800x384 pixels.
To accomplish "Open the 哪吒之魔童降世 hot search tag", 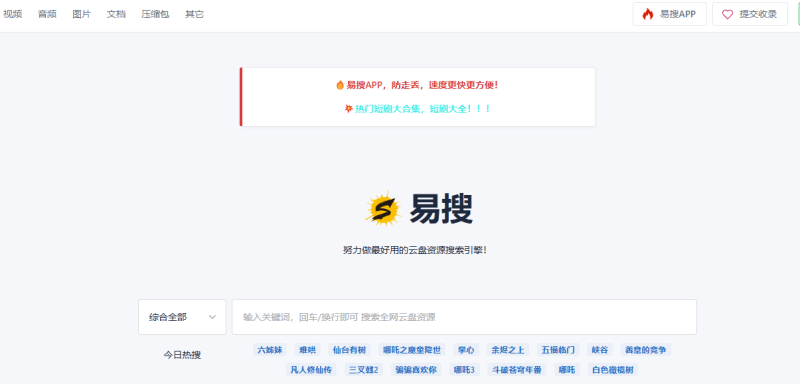I will click(412, 350).
